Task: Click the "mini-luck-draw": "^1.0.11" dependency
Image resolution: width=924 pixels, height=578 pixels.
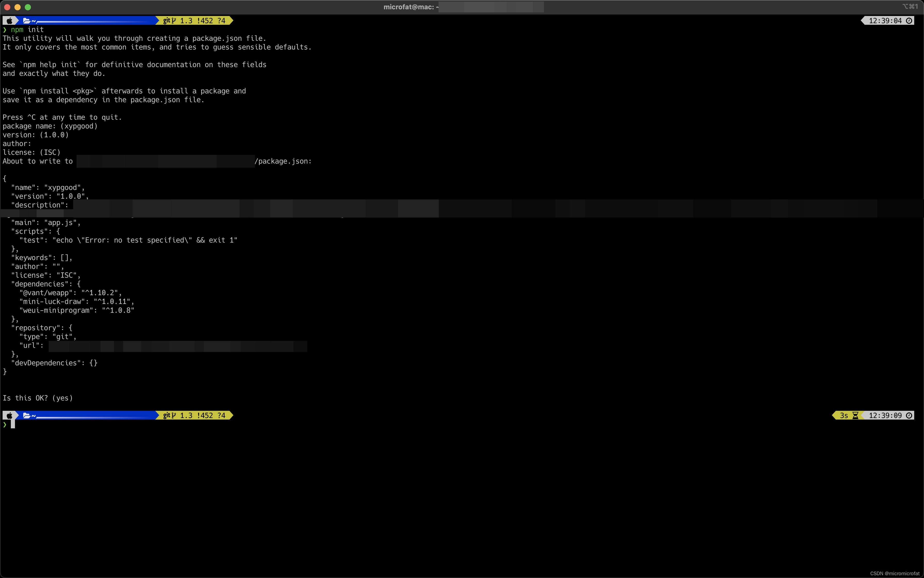Action: [x=77, y=302]
